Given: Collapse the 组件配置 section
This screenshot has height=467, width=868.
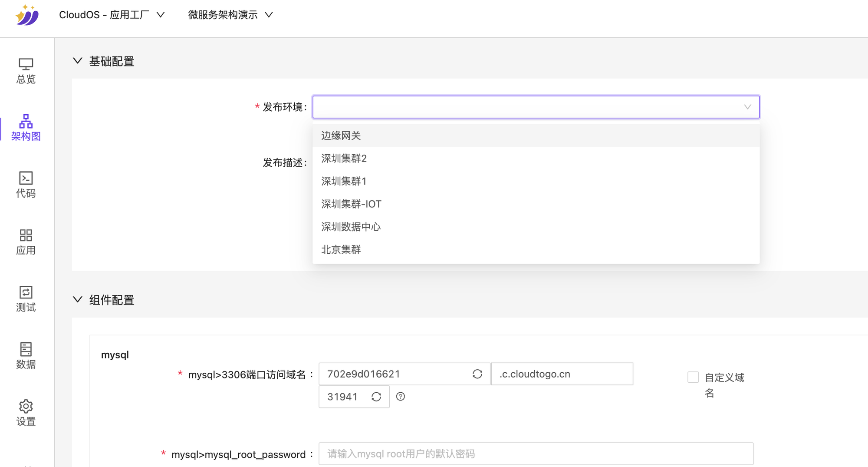Looking at the screenshot, I should coord(78,299).
